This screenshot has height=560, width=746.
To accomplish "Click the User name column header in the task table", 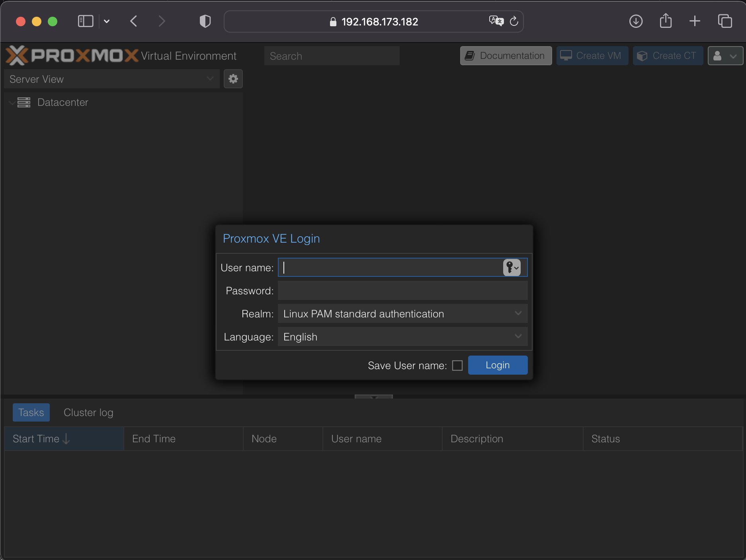I will coord(383,439).
